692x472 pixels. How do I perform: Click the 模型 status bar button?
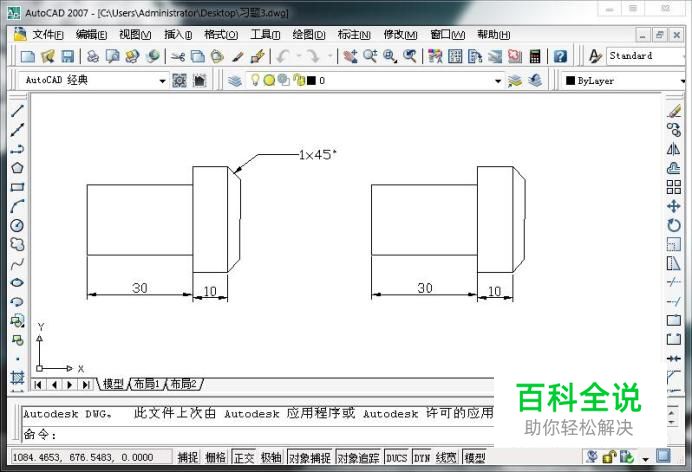click(x=475, y=457)
